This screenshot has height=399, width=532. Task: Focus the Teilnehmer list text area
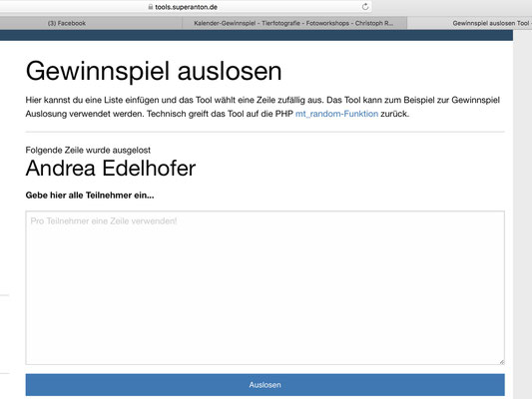(265, 288)
